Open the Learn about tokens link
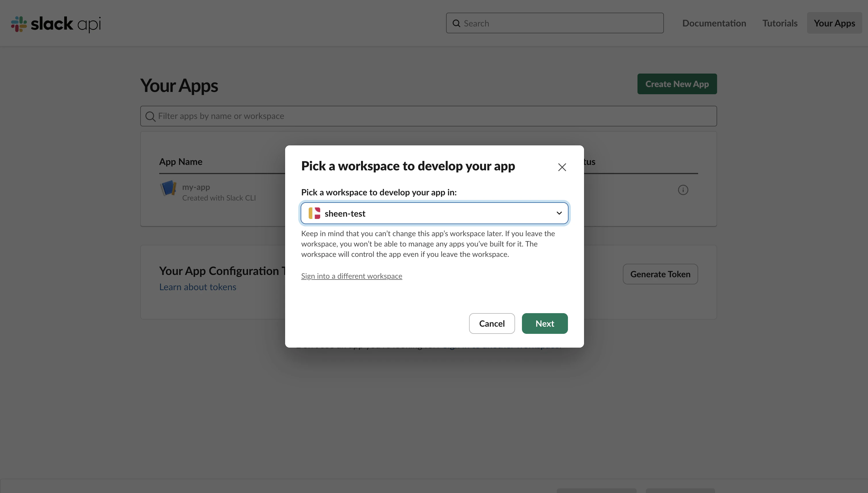 [198, 287]
